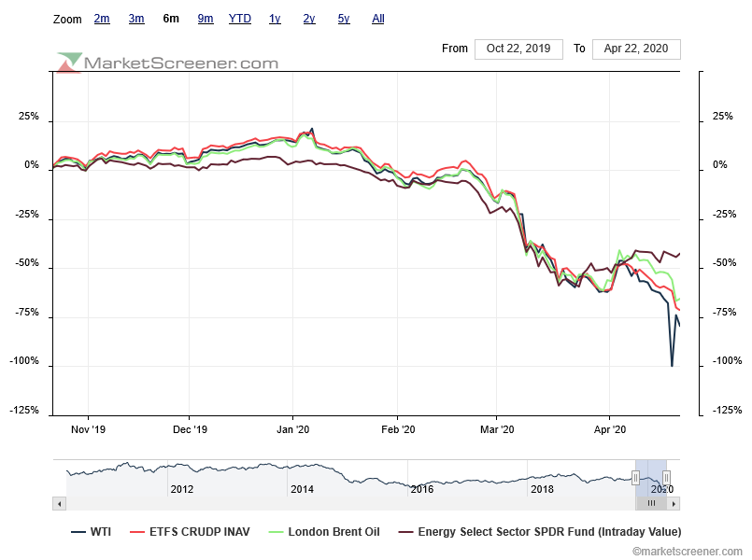Click navigator scroll right arrow
This screenshot has width=752, height=560.
(x=674, y=503)
